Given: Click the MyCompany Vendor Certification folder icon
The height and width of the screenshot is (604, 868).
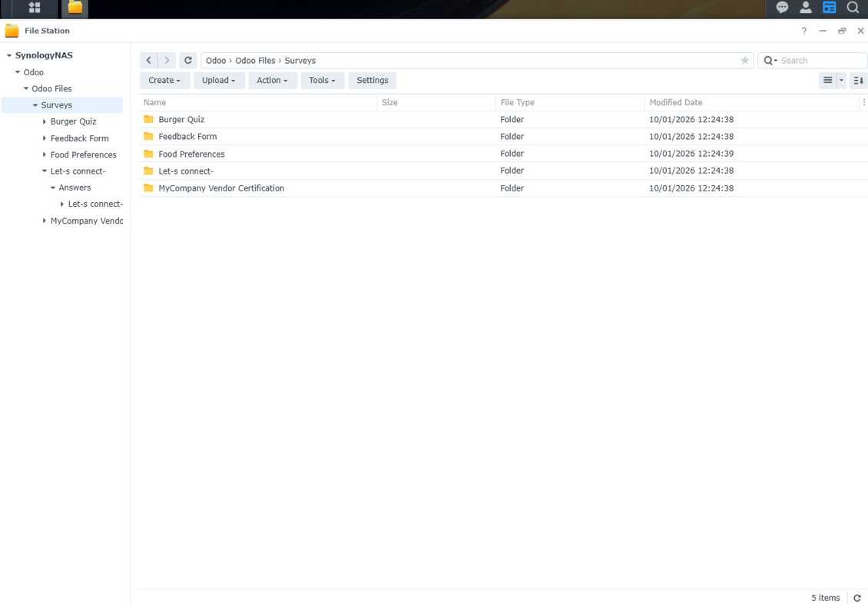Looking at the screenshot, I should (x=148, y=188).
